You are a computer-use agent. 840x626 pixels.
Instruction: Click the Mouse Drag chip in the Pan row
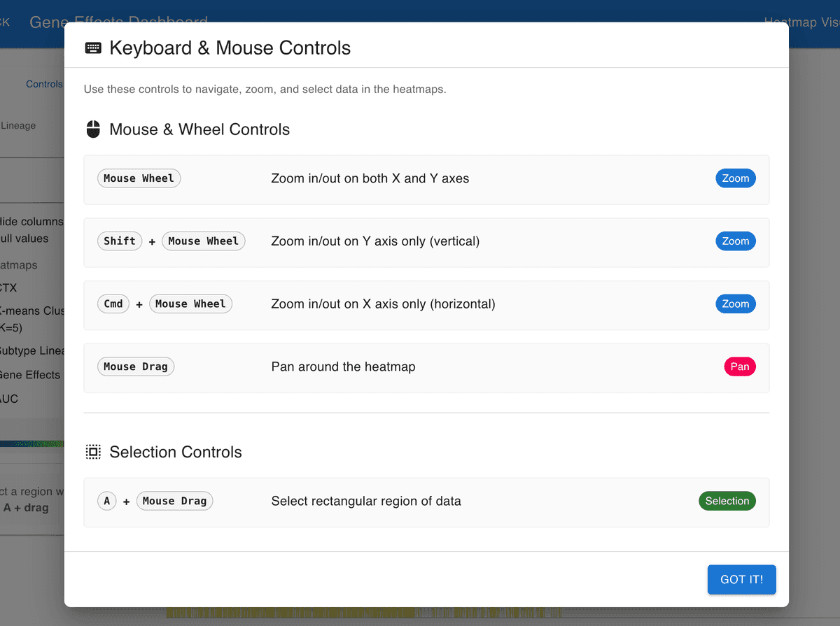136,367
